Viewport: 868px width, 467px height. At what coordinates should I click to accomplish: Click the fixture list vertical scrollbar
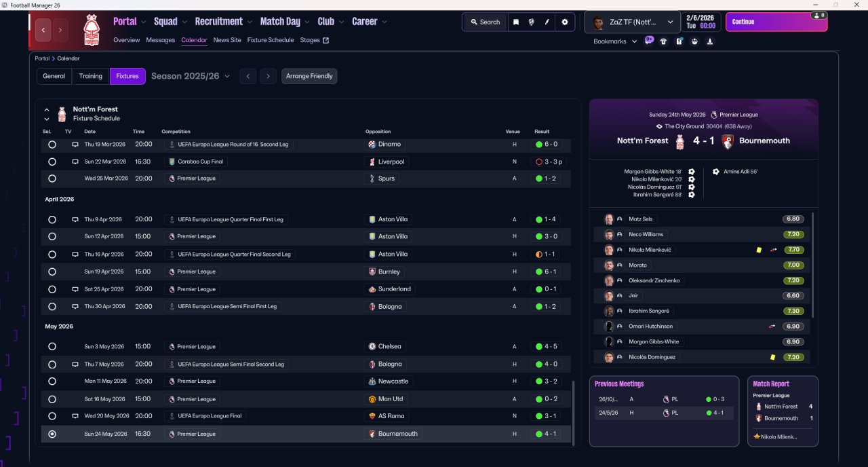[x=573, y=413]
